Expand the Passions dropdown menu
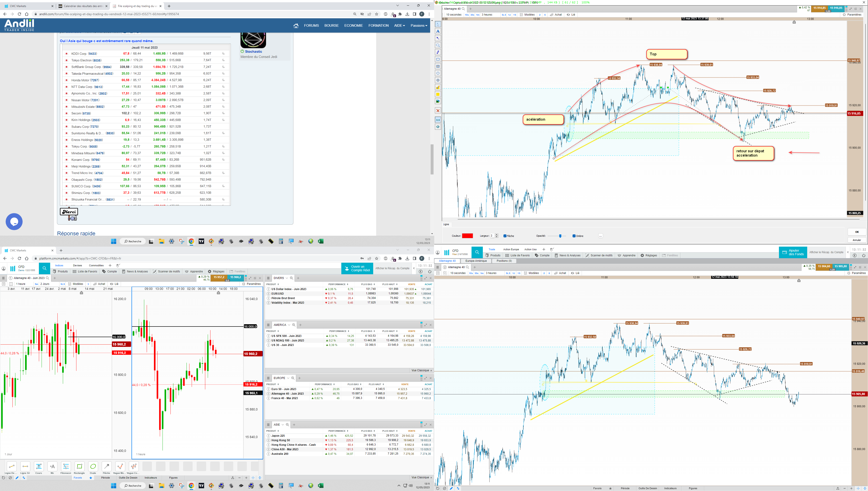Screen dimensions: 868x491 click(418, 26)
